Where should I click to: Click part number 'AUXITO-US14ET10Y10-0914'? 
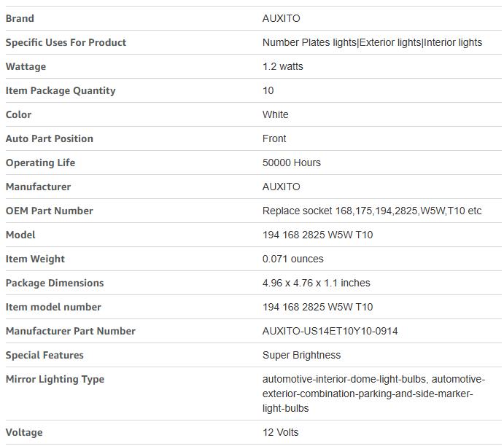330,331
